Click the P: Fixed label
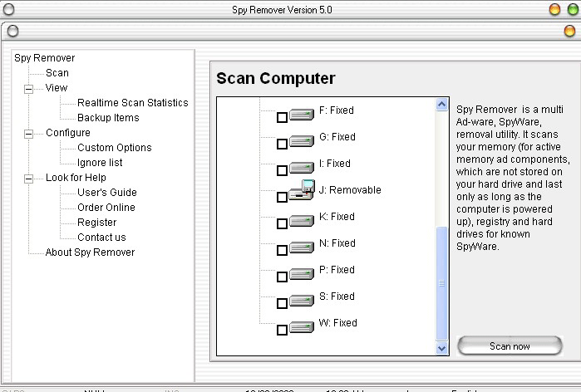The width and height of the screenshot is (581, 392). point(337,270)
